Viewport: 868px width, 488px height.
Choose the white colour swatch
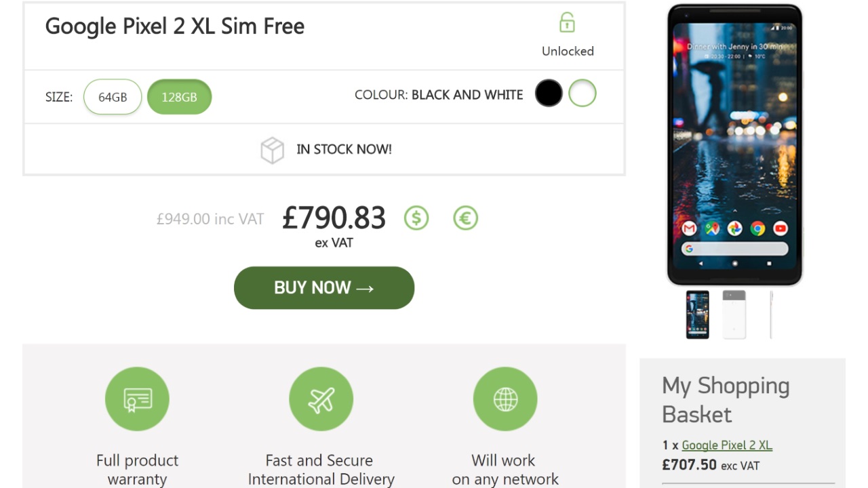[x=583, y=94]
